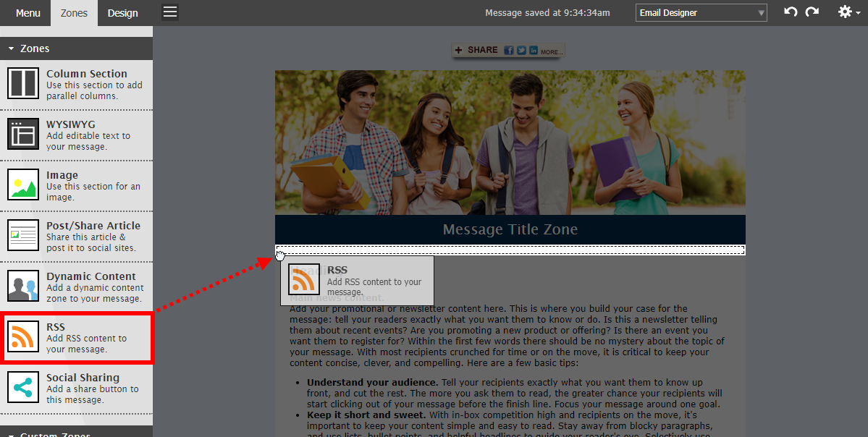Select the Column Section zone icon
This screenshot has height=437, width=868.
(23, 83)
